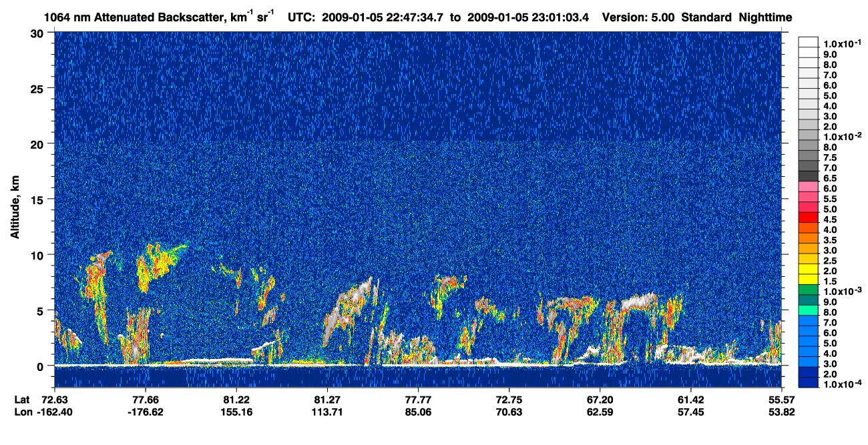Screen dimensions: 868x445
Task: Click latitude value 55.57
Action: coord(781,399)
